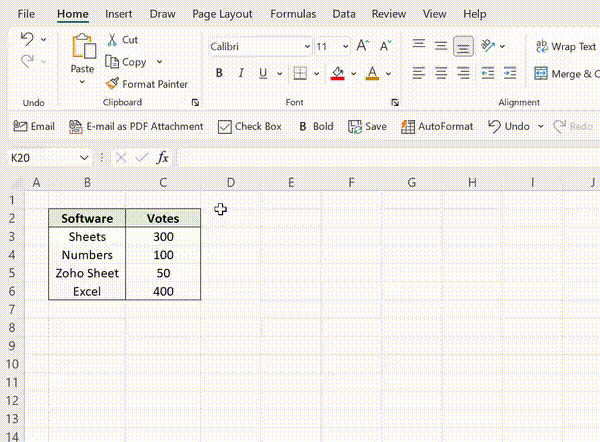Click the Cut scissors icon
The width and height of the screenshot is (600, 442).
click(112, 39)
